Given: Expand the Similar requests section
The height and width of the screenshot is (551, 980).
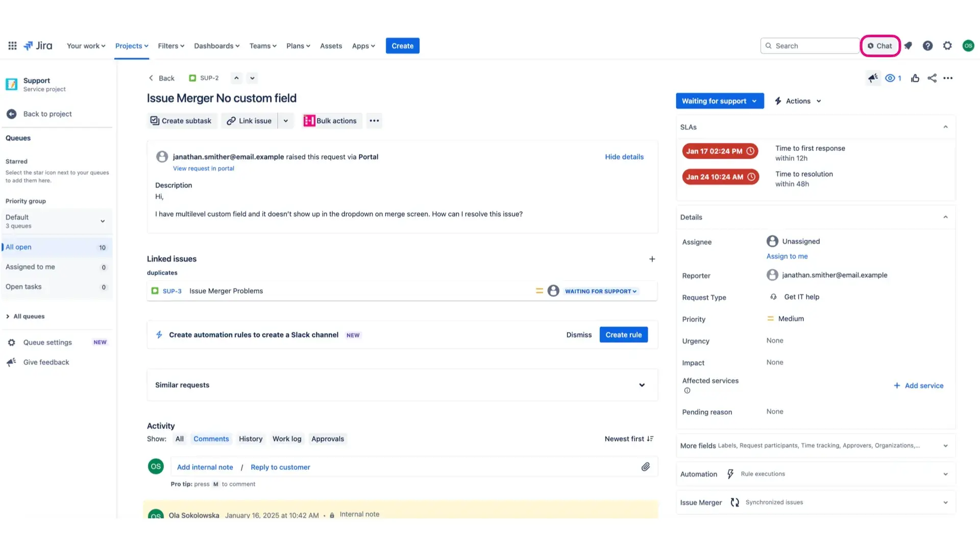Looking at the screenshot, I should tap(642, 385).
